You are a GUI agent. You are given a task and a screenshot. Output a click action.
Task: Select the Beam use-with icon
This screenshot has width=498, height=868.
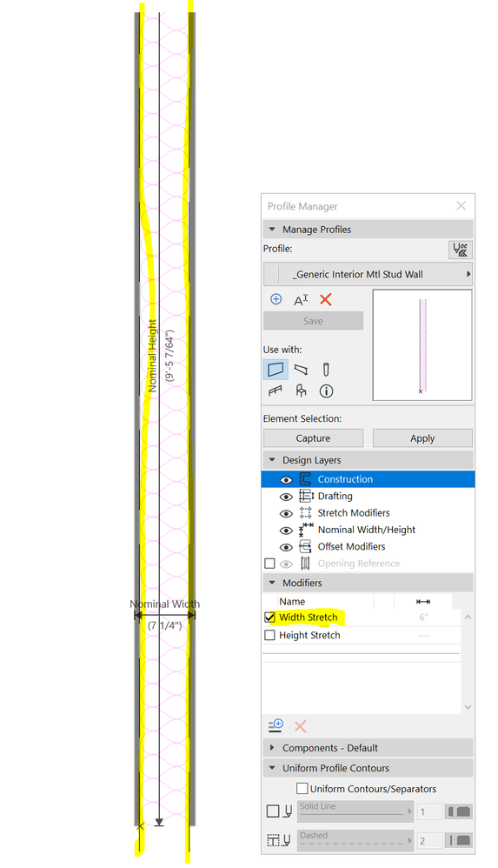point(301,370)
